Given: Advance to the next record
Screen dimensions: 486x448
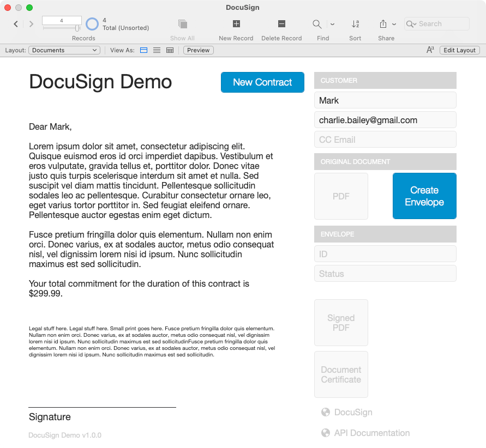Looking at the screenshot, I should coord(31,24).
